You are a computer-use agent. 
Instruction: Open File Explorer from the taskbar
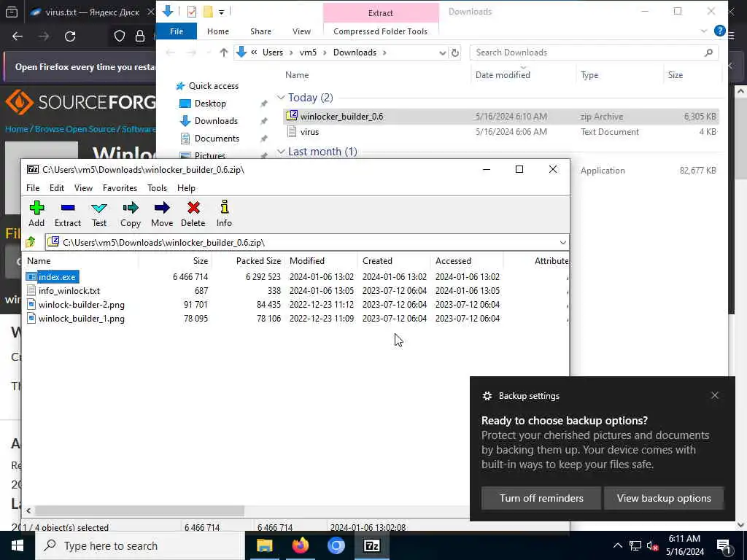pos(264,545)
